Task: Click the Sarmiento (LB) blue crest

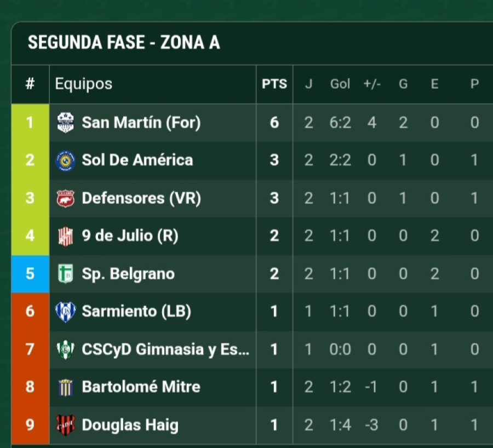Action: [65, 312]
